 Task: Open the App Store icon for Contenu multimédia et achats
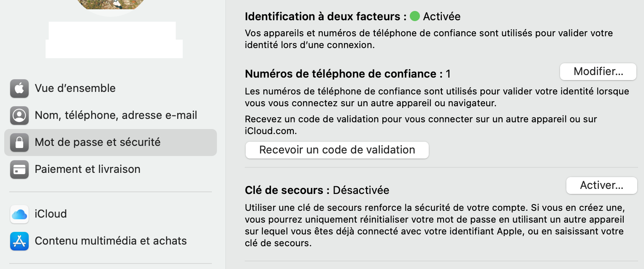pyautogui.click(x=19, y=241)
